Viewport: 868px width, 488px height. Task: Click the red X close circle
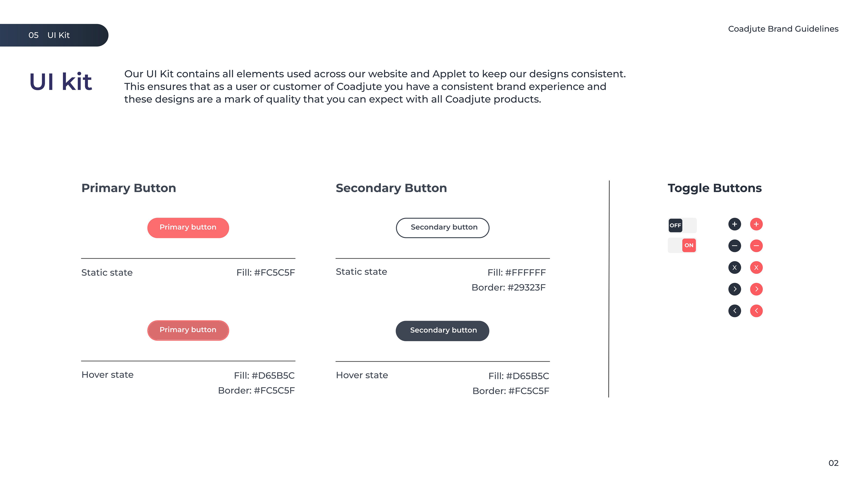[x=756, y=268]
